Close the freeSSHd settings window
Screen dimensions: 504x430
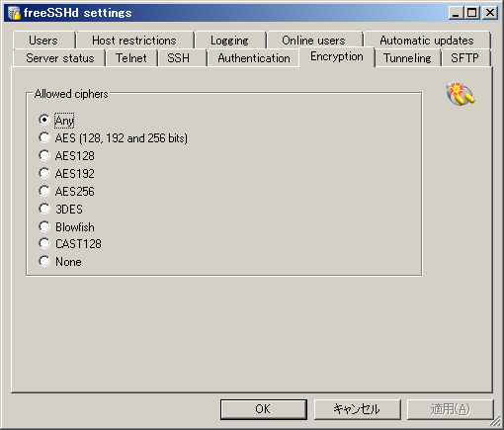point(490,13)
